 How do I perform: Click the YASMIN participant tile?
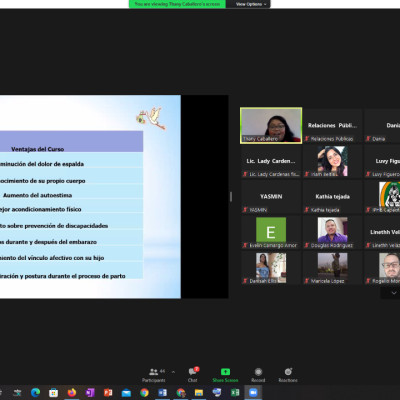271,197
